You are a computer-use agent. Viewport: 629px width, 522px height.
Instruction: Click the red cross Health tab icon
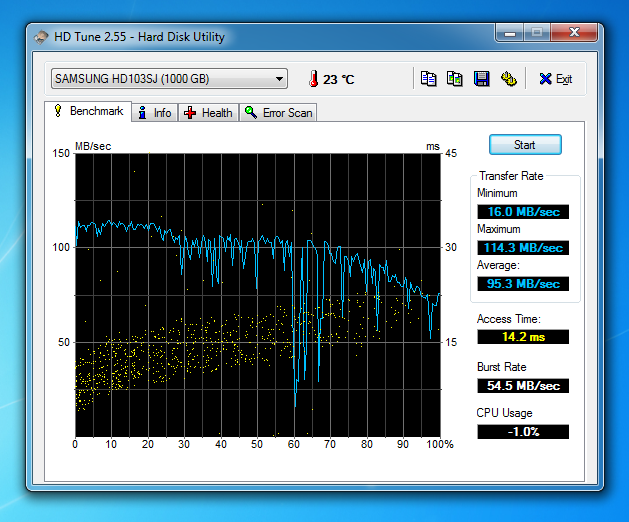coord(190,113)
